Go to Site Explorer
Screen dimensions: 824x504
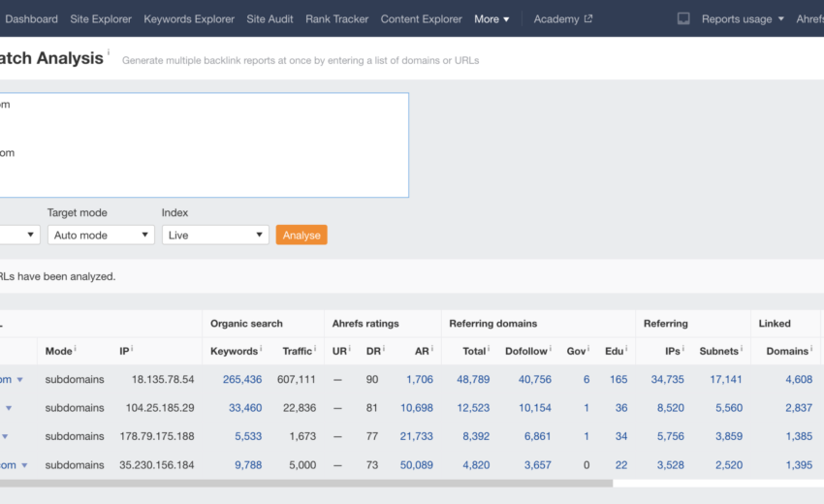pos(101,18)
